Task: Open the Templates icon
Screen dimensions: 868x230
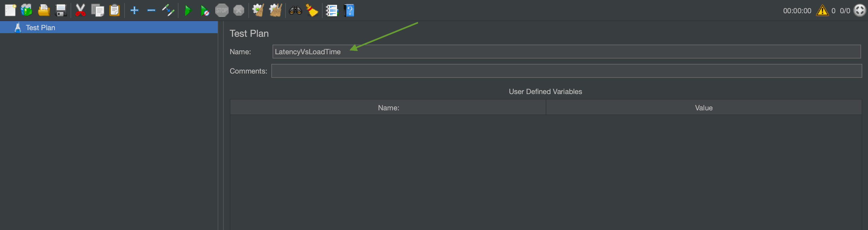Action: (x=27, y=11)
